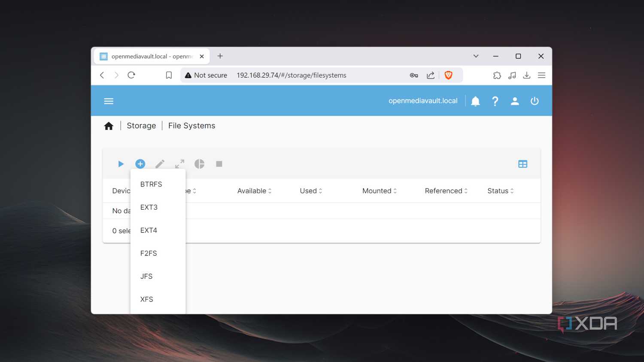Click the power options icon
This screenshot has height=362, width=644.
tap(535, 101)
